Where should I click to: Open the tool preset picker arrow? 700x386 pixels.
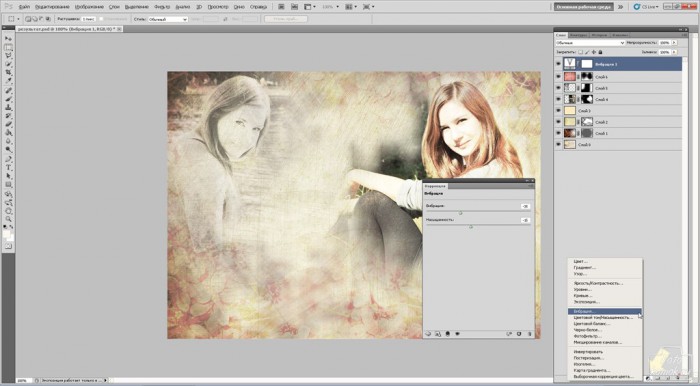tap(18, 19)
